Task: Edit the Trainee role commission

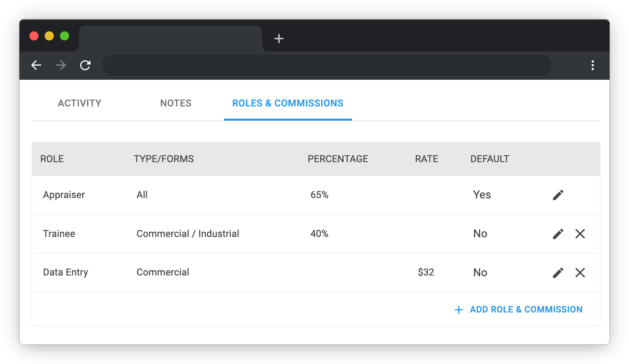Action: click(x=558, y=234)
